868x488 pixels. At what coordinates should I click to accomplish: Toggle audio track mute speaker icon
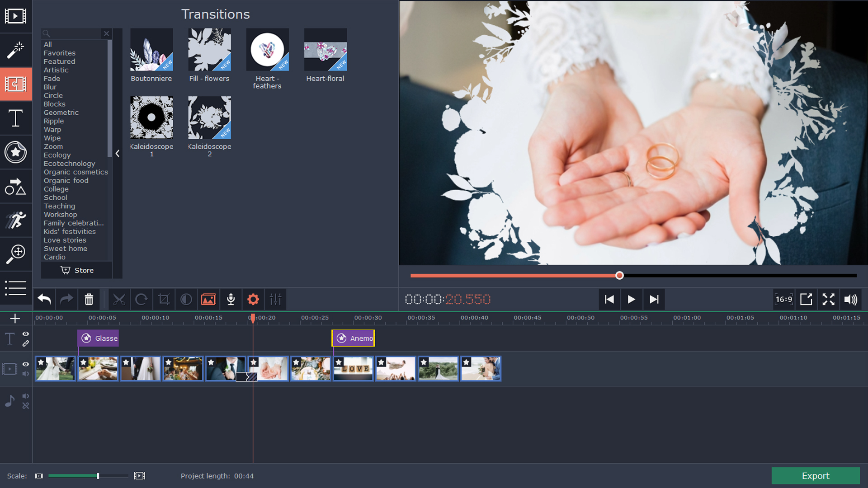click(26, 396)
